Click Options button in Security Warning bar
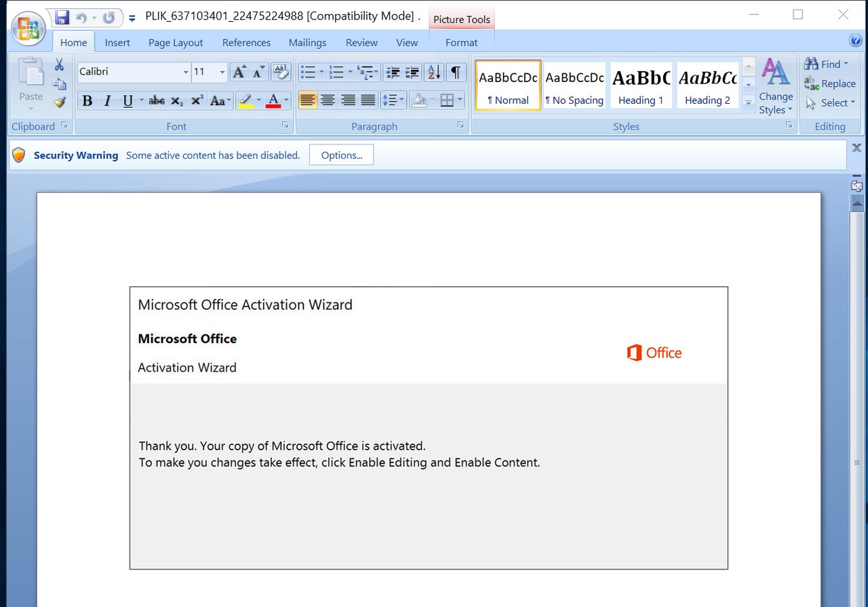Screen dimensions: 868x607 [341, 155]
